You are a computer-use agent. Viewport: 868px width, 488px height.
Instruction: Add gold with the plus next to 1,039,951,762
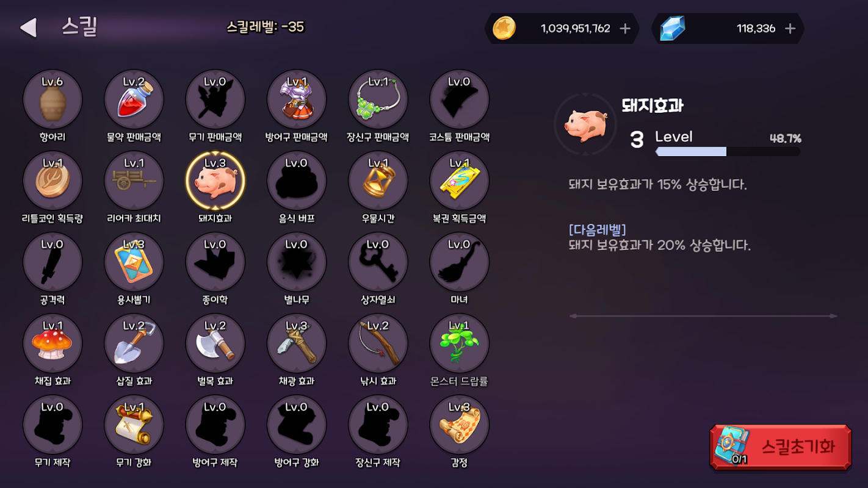point(625,29)
